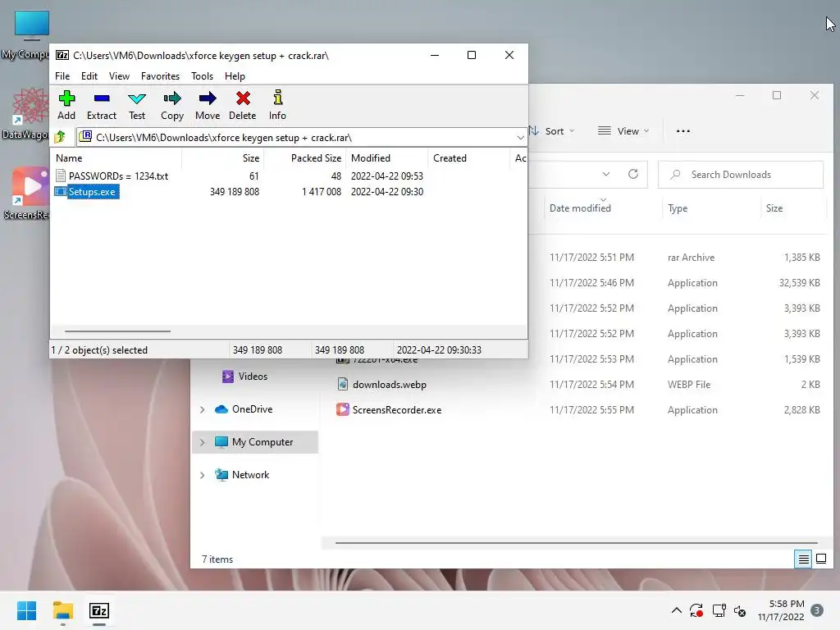Show hidden system tray icons
Viewport: 840px width, 630px height.
click(x=677, y=610)
